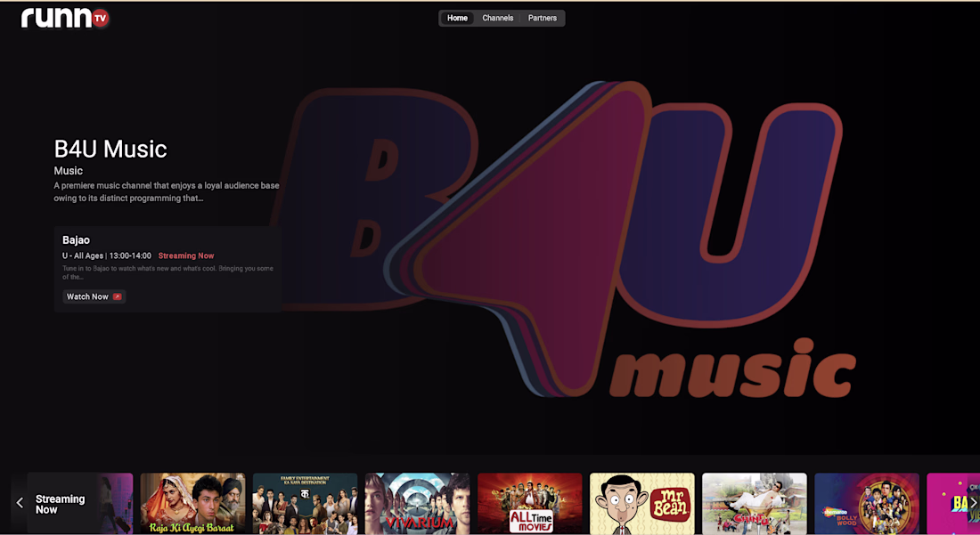Screen dimensions: 980x535
Task: Click the Watch Now button
Action: point(94,296)
